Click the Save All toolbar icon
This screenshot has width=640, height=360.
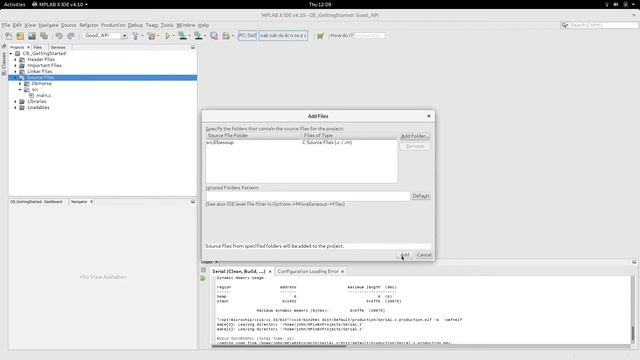pos(44,36)
